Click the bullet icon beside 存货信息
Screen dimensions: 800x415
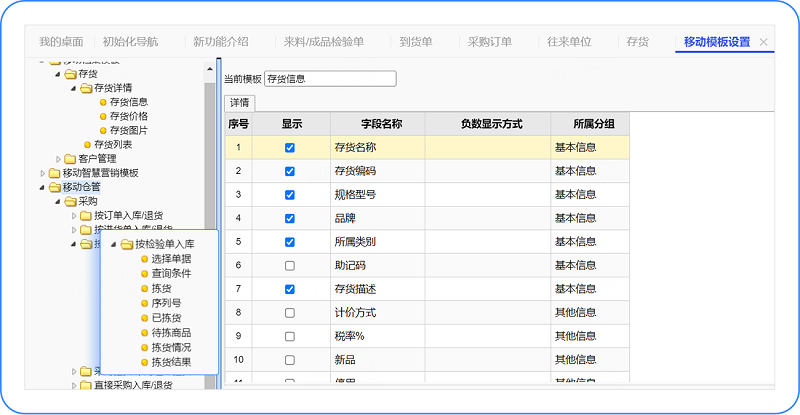(103, 103)
